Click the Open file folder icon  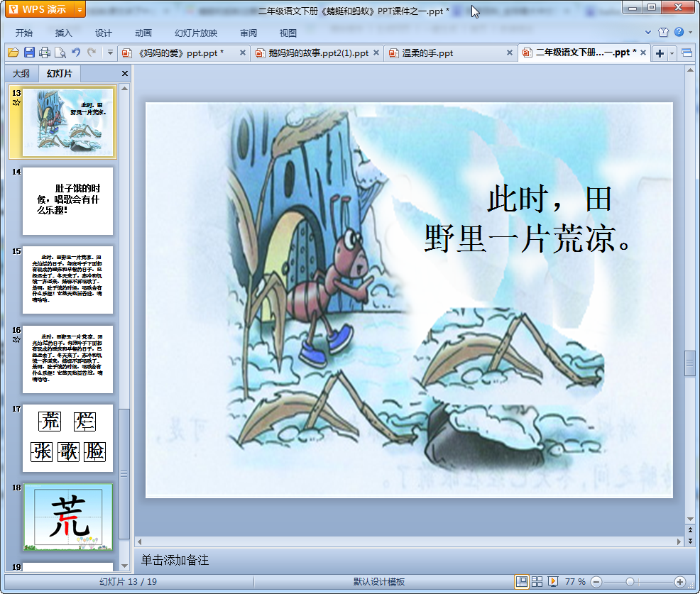tap(13, 53)
